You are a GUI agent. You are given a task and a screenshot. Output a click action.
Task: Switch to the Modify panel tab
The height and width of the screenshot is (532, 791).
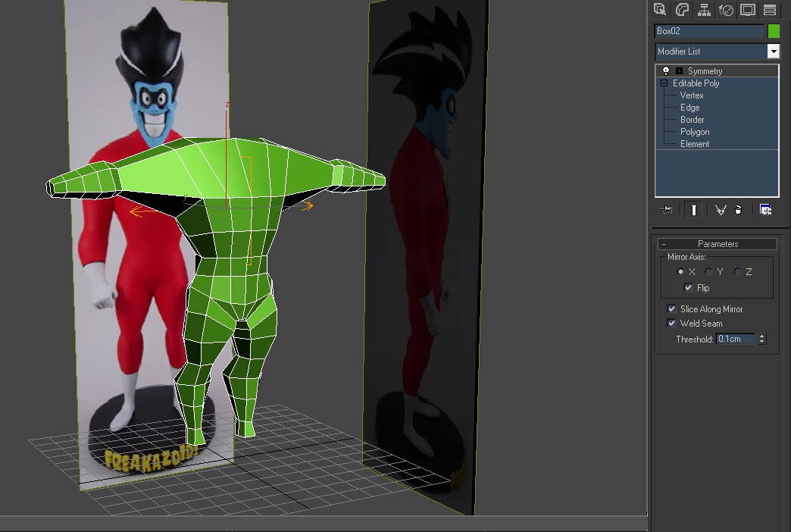tap(682, 10)
